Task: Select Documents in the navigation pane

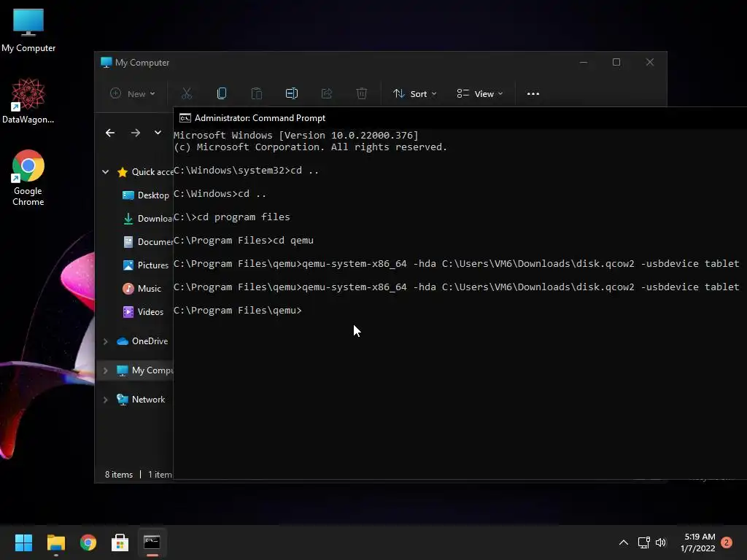Action: point(147,242)
